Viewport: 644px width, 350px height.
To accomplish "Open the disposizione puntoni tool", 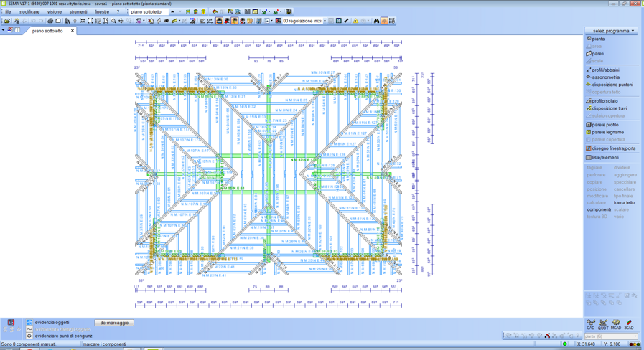I will pos(612,85).
